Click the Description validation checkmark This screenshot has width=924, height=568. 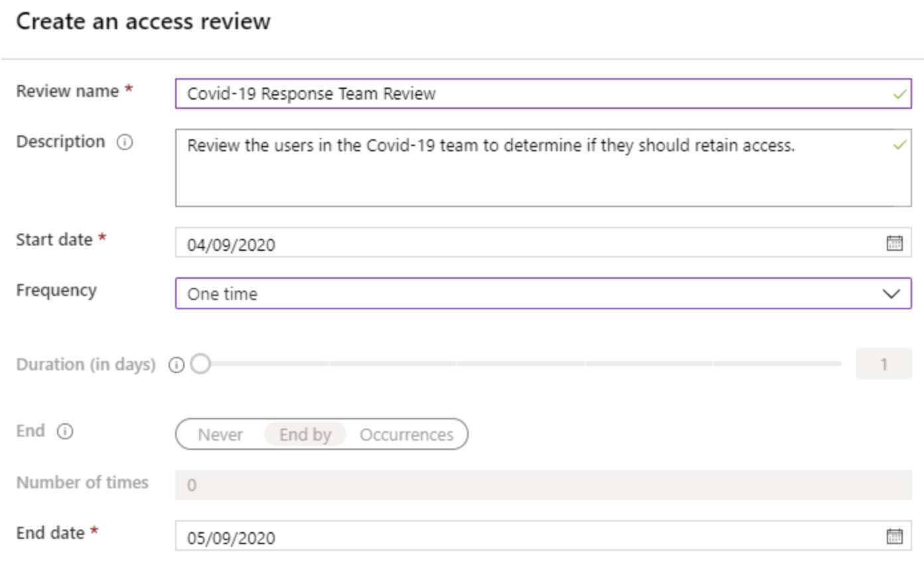[x=899, y=145]
